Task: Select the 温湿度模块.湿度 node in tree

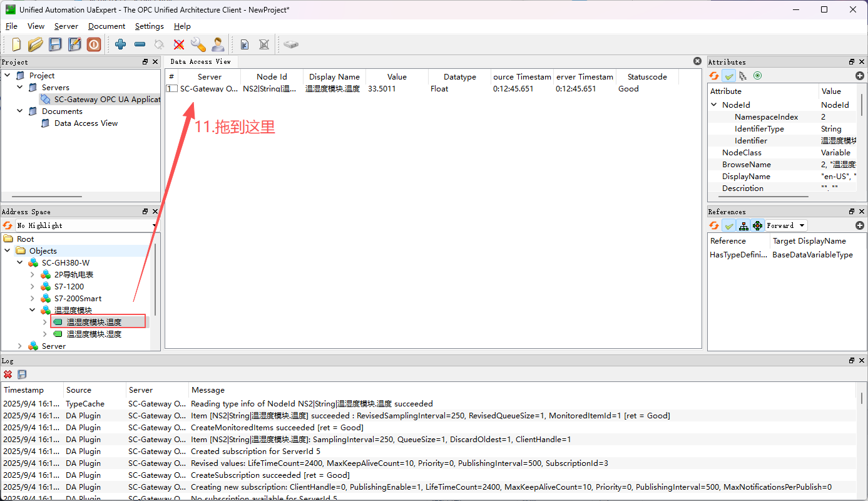Action: coord(94,334)
